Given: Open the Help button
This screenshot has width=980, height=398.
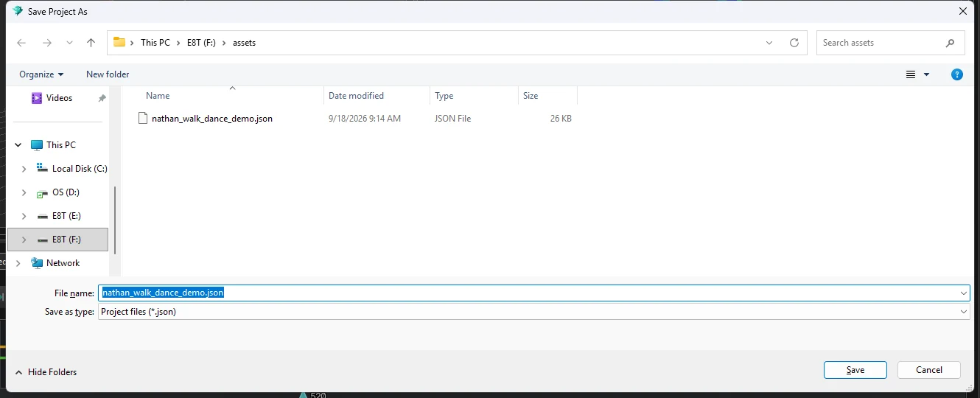Looking at the screenshot, I should click(957, 74).
